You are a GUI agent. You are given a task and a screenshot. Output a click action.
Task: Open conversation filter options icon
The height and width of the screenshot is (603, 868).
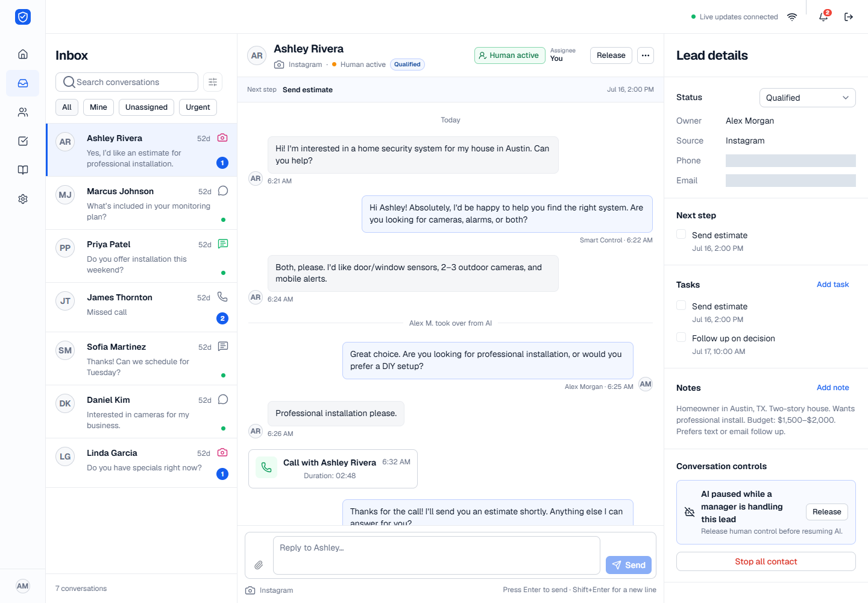(213, 82)
